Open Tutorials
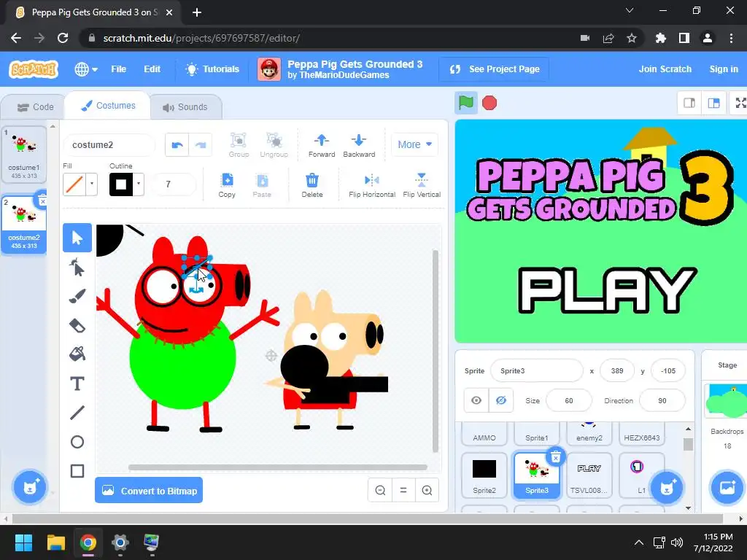 point(212,69)
